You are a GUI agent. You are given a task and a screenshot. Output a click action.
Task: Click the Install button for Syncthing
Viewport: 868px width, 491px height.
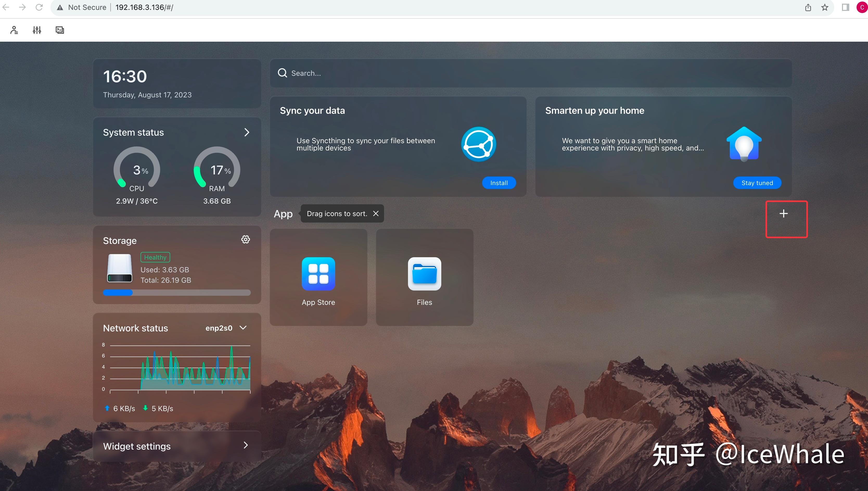(499, 183)
